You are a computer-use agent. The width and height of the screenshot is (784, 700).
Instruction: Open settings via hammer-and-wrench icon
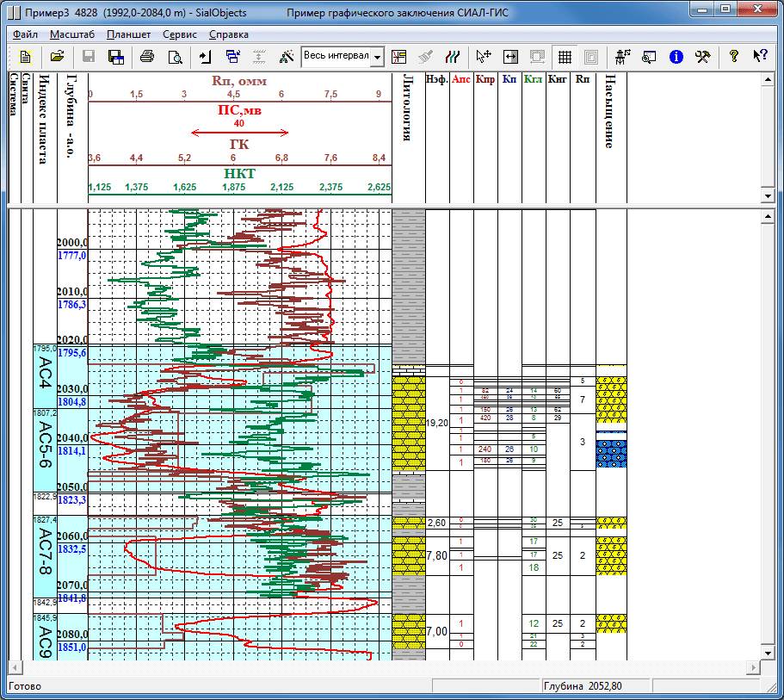click(x=703, y=57)
